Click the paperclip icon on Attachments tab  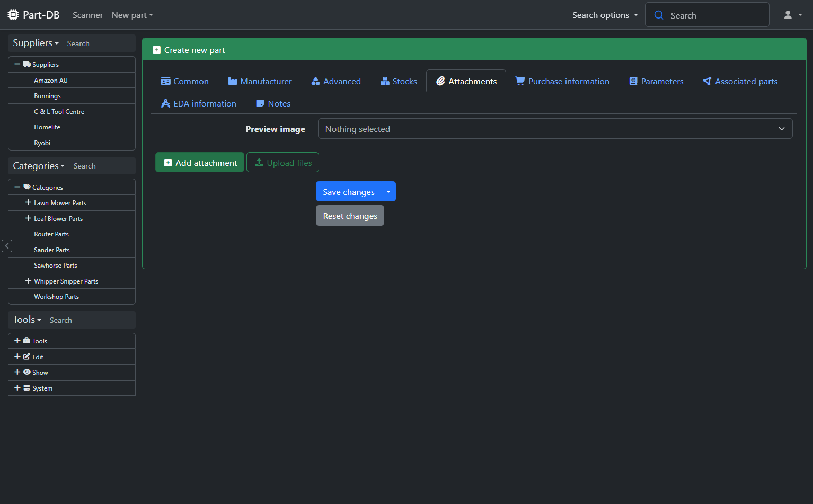point(440,81)
